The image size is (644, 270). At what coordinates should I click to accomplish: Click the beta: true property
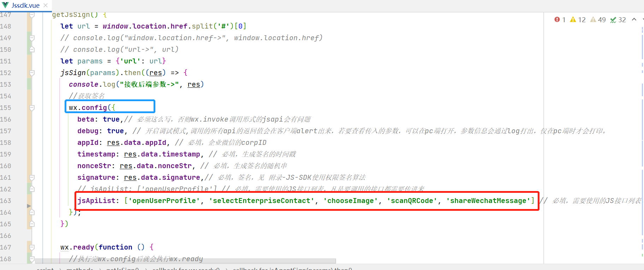tap(99, 119)
